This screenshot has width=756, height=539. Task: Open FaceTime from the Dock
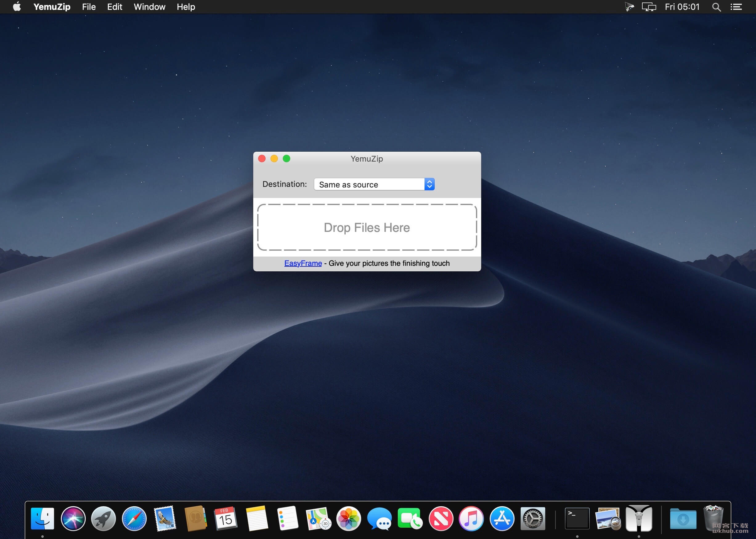(x=410, y=518)
